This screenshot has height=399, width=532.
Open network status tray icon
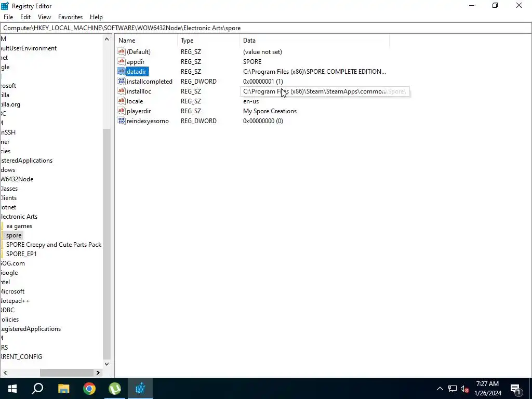coord(453,389)
